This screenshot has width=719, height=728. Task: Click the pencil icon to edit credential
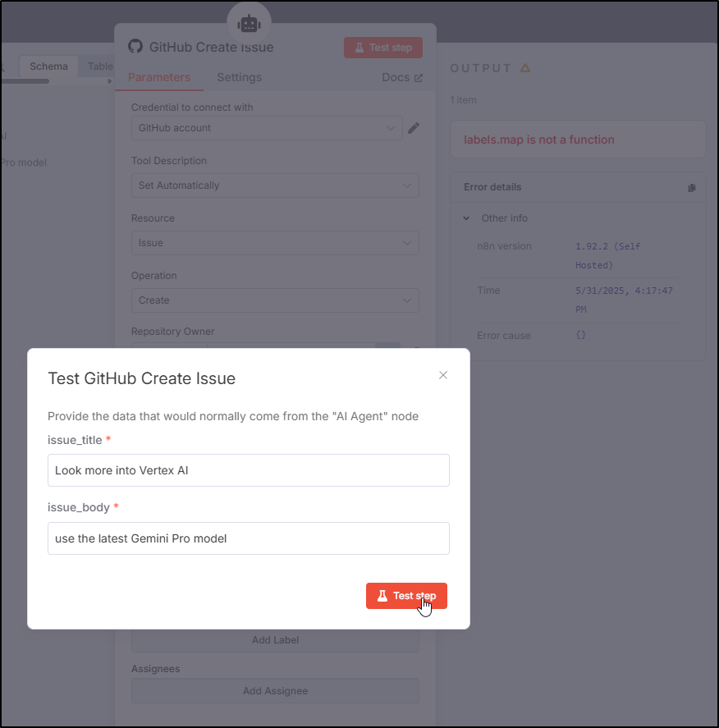[414, 128]
